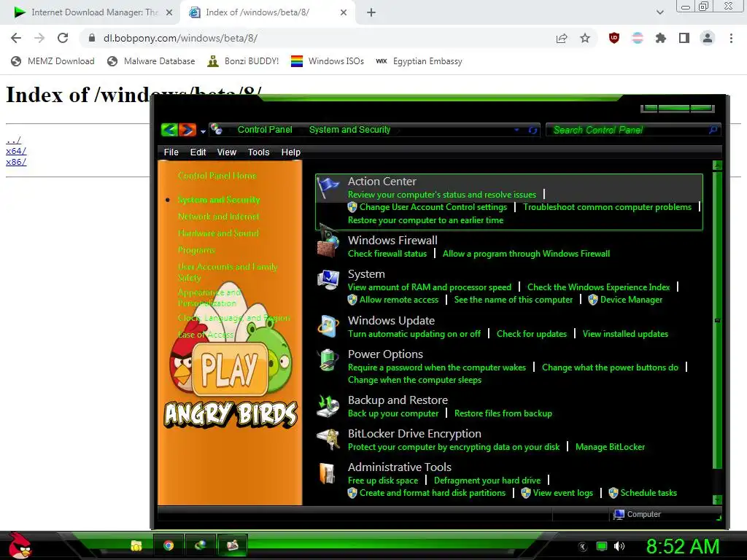Open the Bonzi BUDDY! bookmark

coord(243,61)
